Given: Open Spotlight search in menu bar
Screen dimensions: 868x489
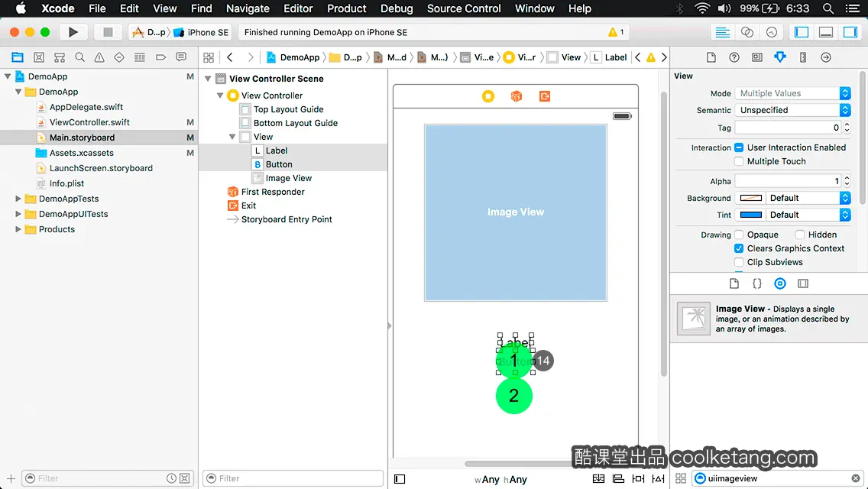Looking at the screenshot, I should coord(828,8).
